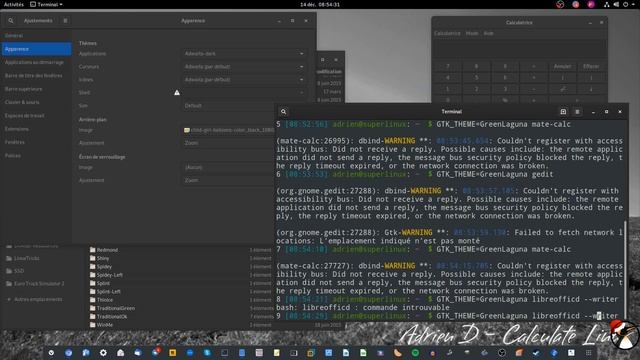The height and width of the screenshot is (360, 640).
Task: Select Extensions in Ajustements sidebar
Action: [x=36, y=129]
